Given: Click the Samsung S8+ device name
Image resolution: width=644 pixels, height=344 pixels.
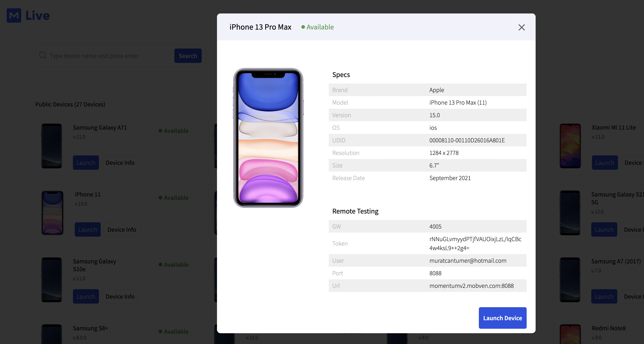Looking at the screenshot, I should pos(90,328).
